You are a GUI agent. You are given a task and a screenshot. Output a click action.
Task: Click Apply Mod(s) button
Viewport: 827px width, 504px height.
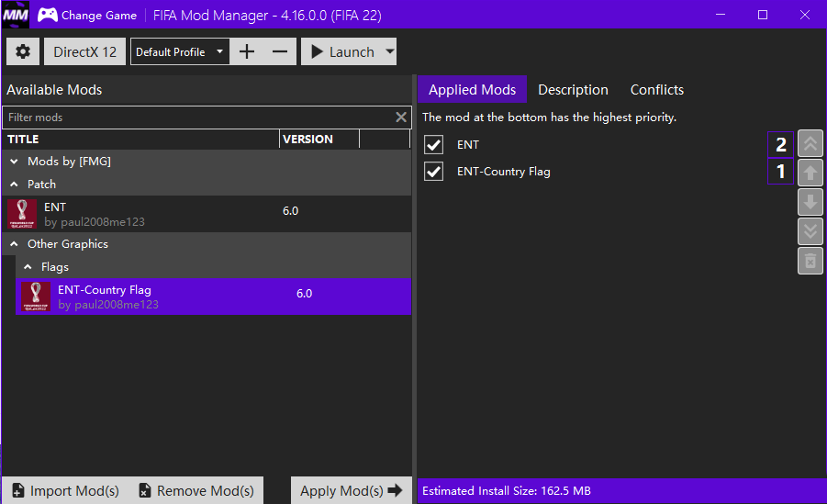pos(352,491)
